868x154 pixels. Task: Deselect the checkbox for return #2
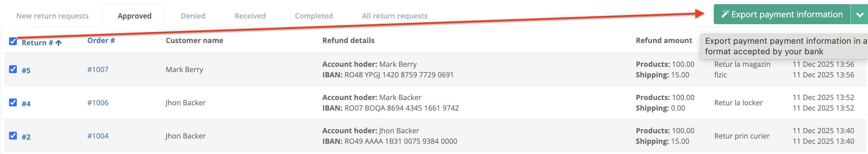13,136
